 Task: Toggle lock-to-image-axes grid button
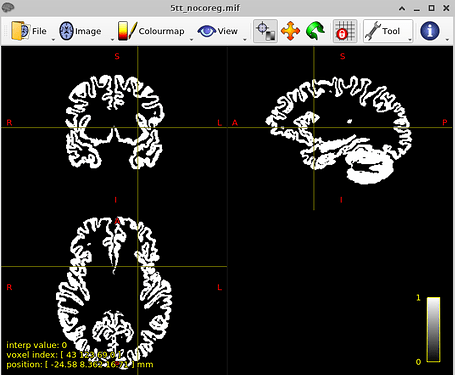[345, 31]
